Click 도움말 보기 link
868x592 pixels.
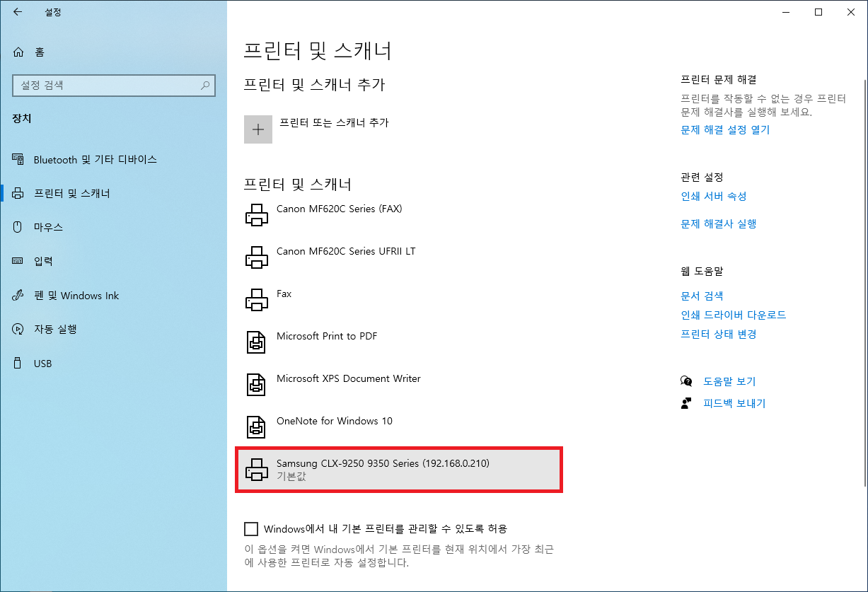729,381
